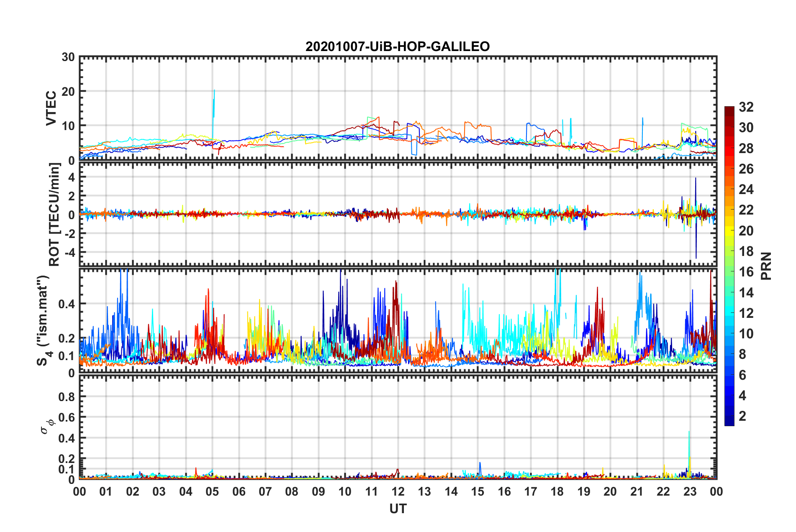Select the "UT" x-axis label
This screenshot has width=796, height=532.
(398, 509)
